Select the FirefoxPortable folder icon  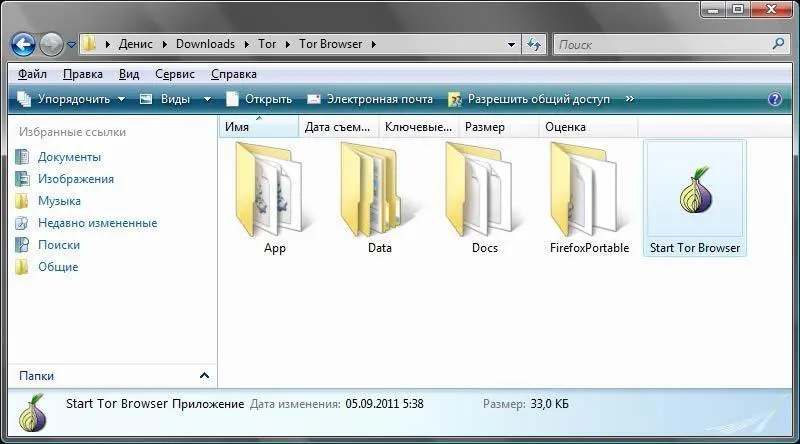click(587, 189)
